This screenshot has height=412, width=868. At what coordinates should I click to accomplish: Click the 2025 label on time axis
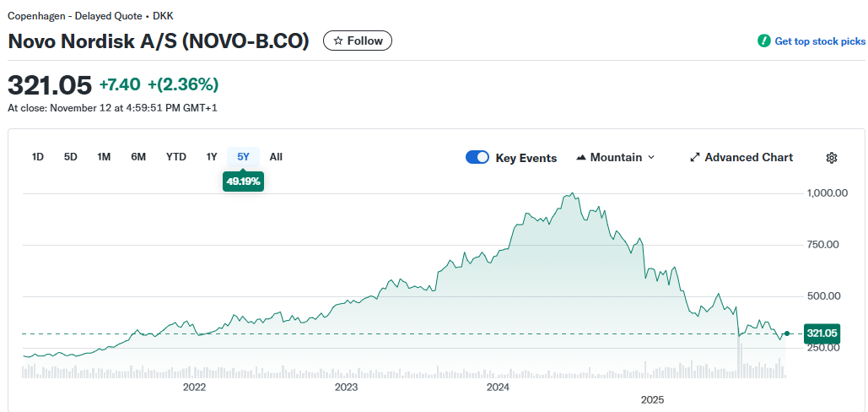click(652, 400)
